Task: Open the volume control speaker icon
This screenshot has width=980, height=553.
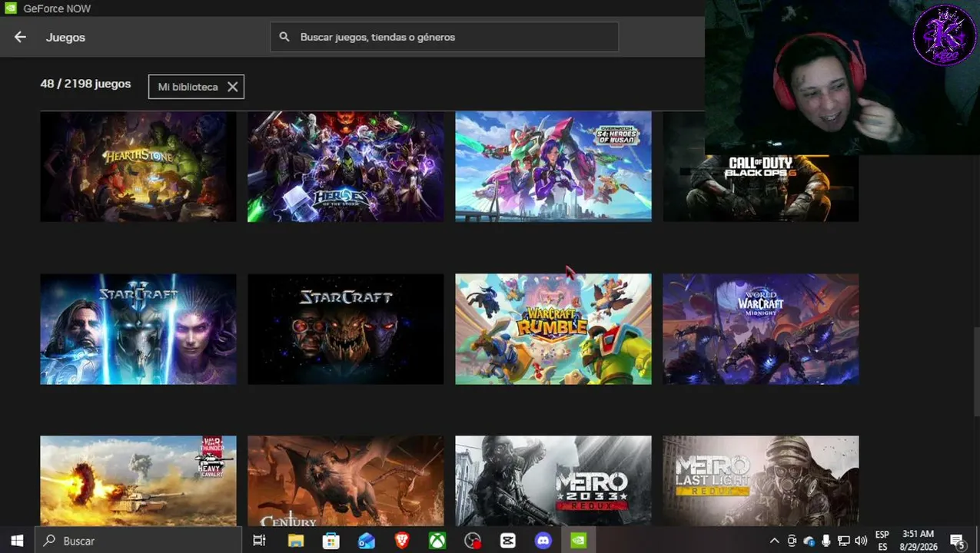Action: pos(861,541)
